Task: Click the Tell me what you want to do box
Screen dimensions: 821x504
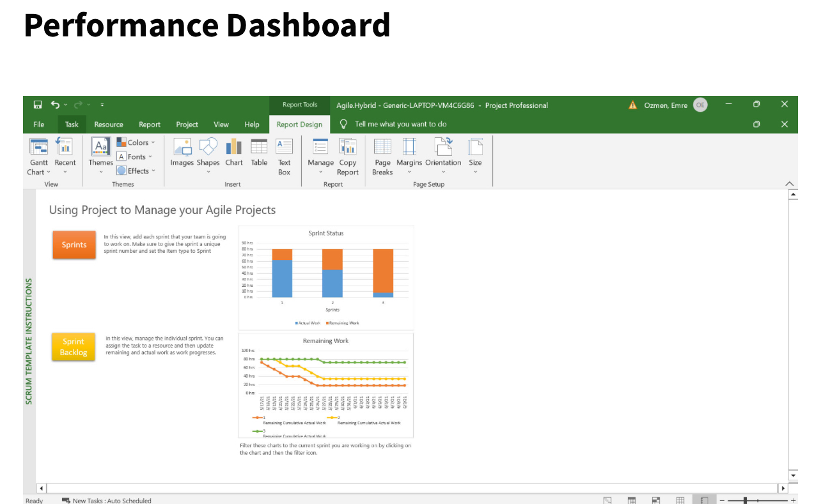Action: click(x=400, y=124)
